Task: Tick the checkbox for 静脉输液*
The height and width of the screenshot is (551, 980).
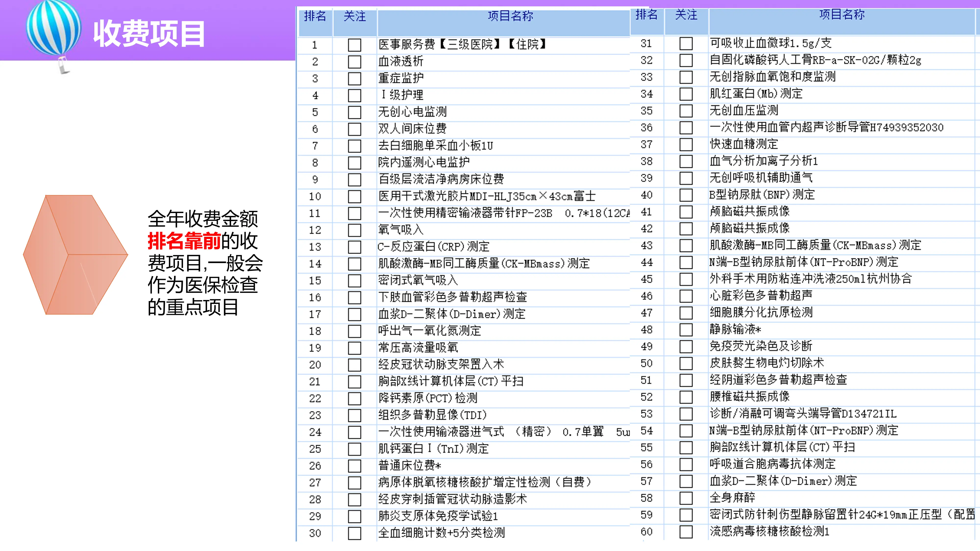Action: click(686, 329)
